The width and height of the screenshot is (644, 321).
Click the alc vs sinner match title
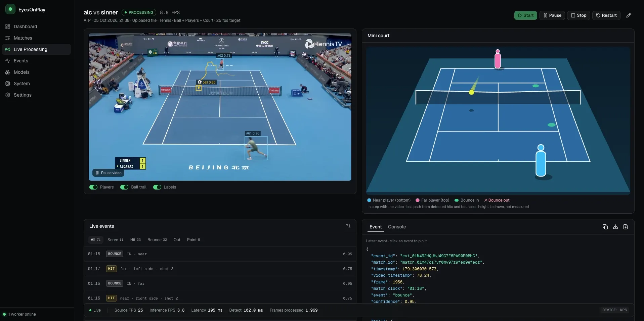(101, 12)
